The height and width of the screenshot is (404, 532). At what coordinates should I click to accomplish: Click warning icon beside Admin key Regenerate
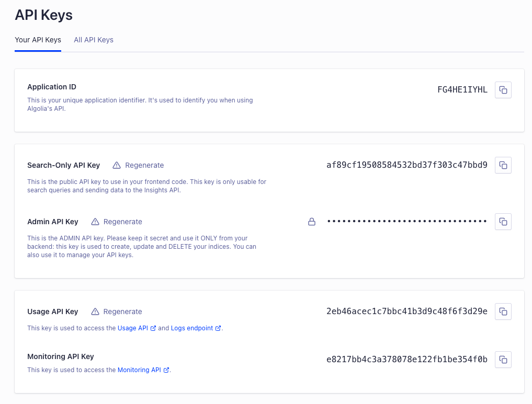click(x=95, y=222)
